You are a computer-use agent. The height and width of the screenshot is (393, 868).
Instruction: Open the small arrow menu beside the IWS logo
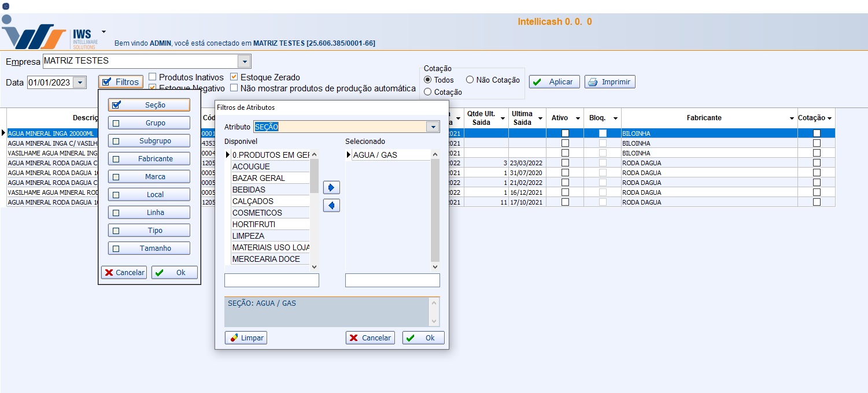click(x=104, y=32)
